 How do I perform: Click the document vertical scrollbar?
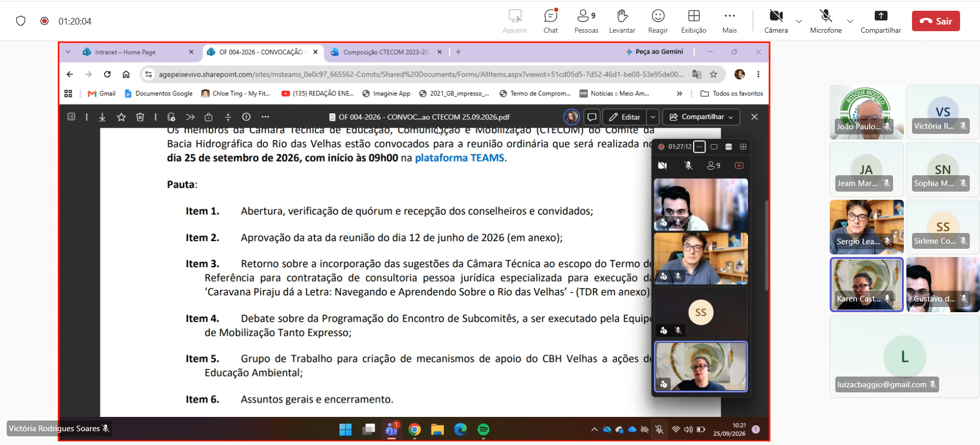766,246
